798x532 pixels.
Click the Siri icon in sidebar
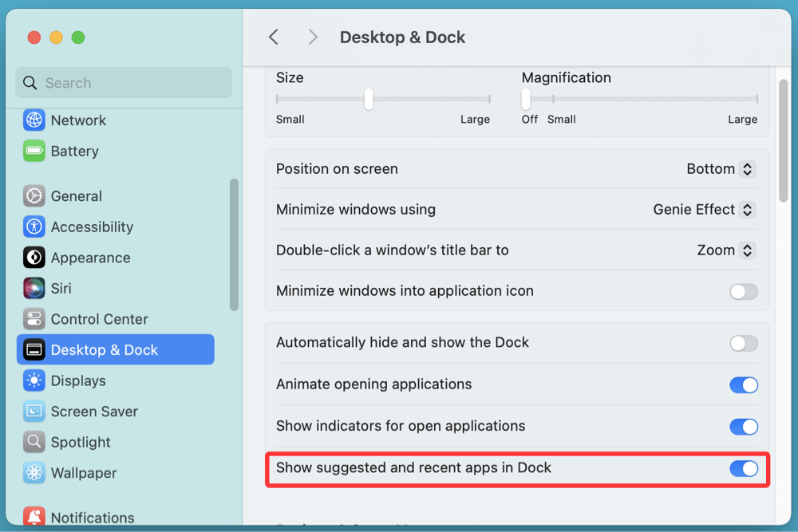pyautogui.click(x=34, y=288)
